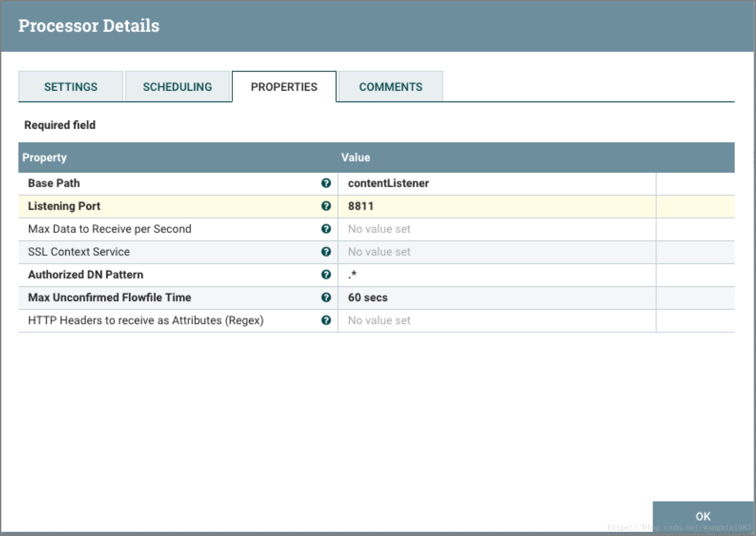Viewport: 756px width, 536px height.
Task: Click the SSL Context Service empty value
Action: 497,252
